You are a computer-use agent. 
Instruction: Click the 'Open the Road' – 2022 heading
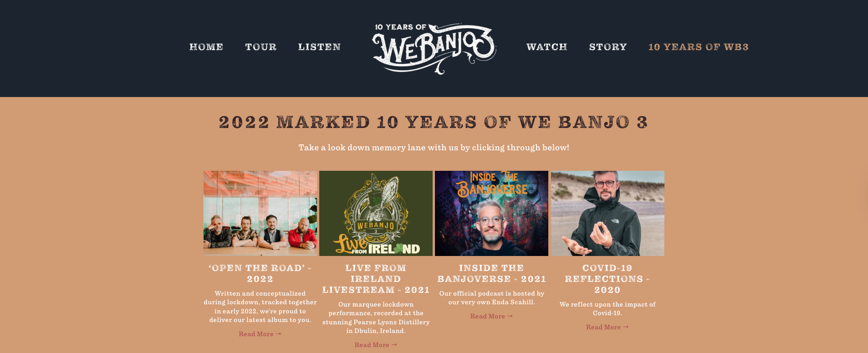[260, 273]
